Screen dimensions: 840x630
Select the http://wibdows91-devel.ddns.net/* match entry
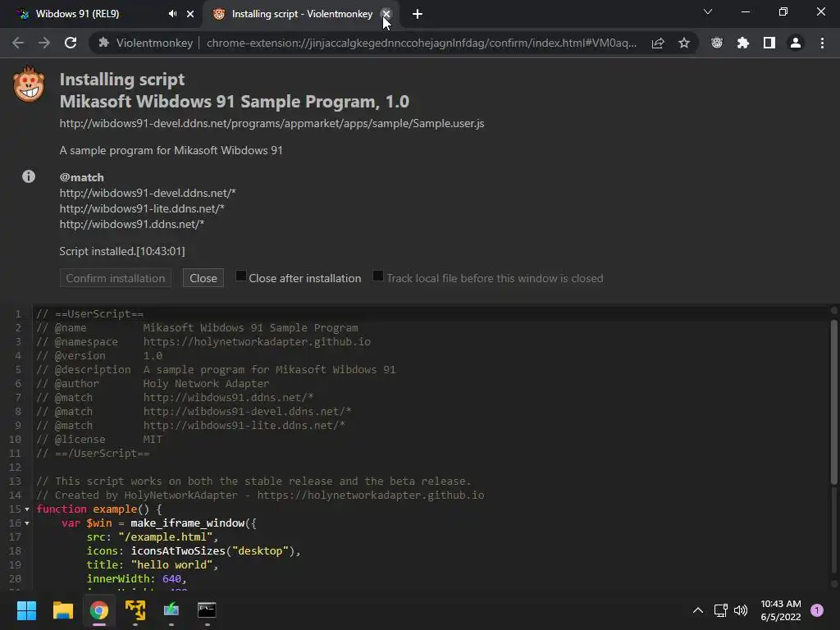(148, 193)
